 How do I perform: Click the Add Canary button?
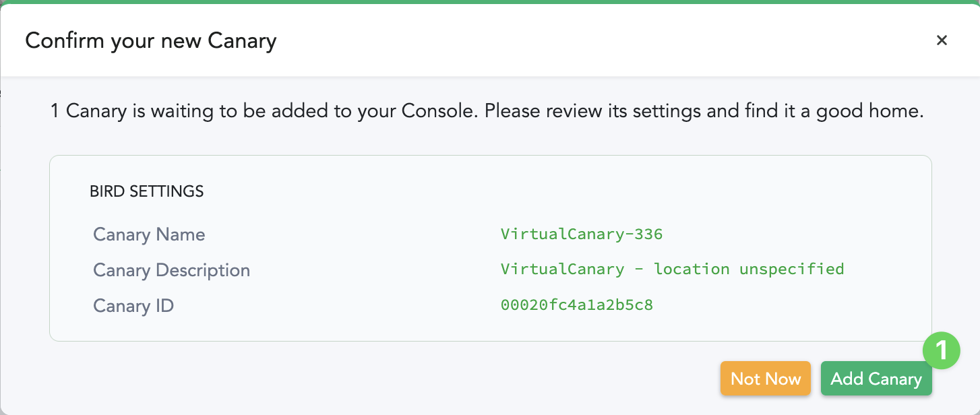876,379
